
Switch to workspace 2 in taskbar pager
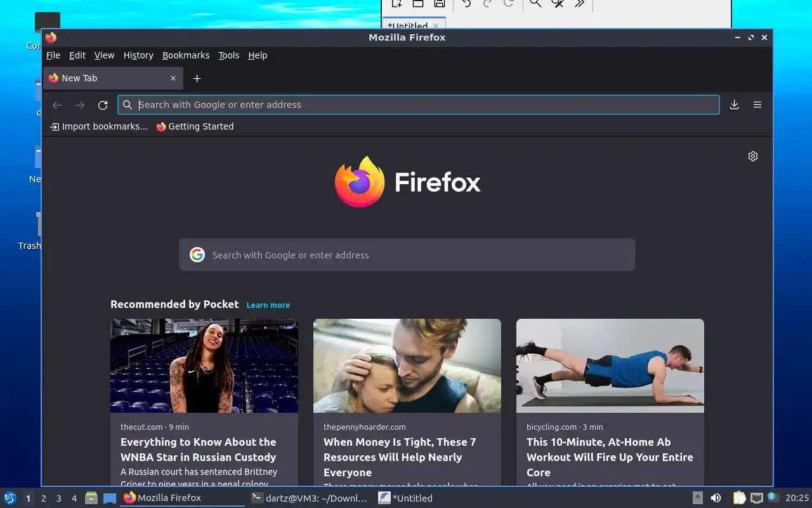pyautogui.click(x=43, y=498)
